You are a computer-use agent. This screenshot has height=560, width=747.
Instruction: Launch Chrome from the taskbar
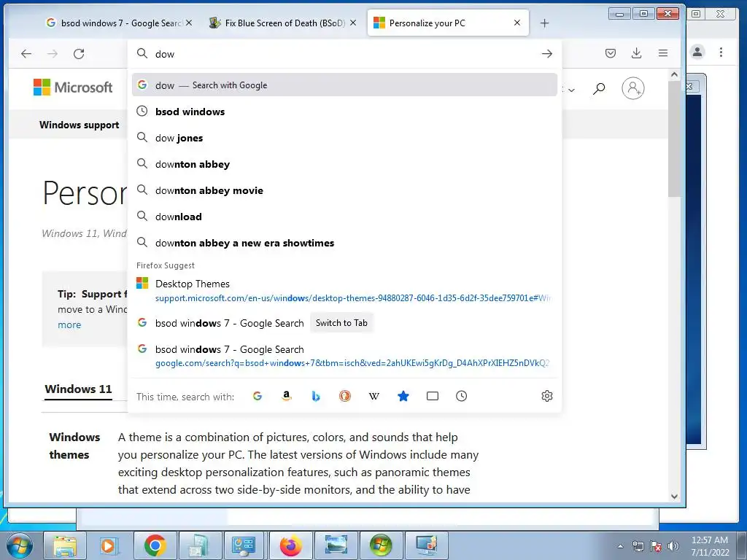(x=155, y=545)
